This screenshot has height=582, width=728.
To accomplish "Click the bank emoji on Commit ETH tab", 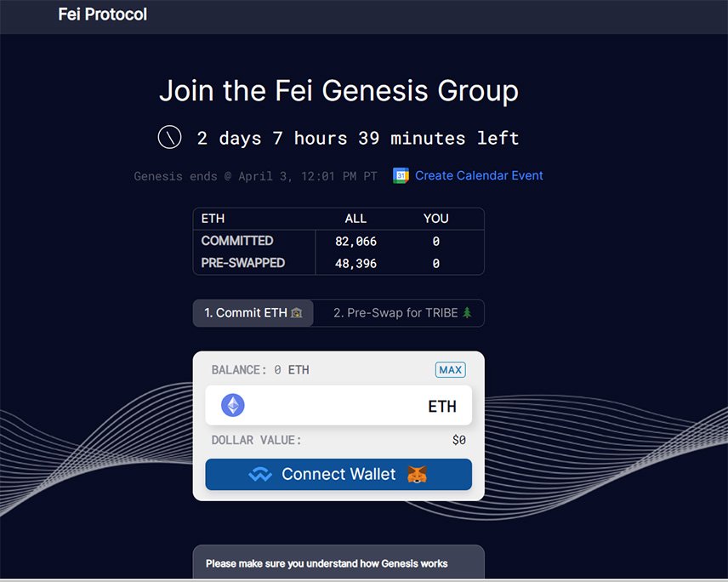I will click(297, 313).
